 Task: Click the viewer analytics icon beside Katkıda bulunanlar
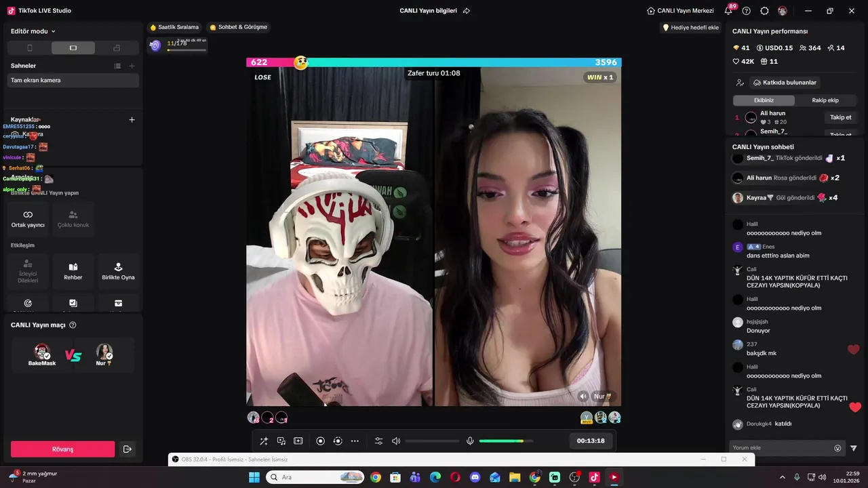(740, 83)
